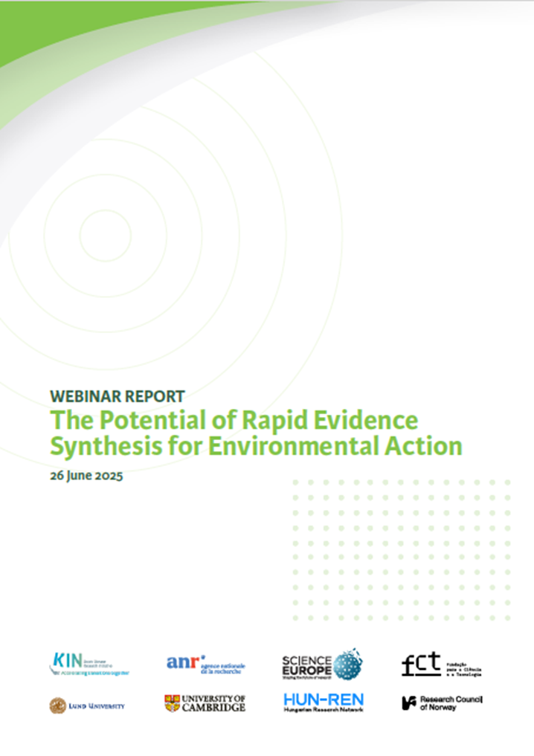Screen dimensions: 534x756
Task: Click the FCT logo
Action: (x=442, y=663)
